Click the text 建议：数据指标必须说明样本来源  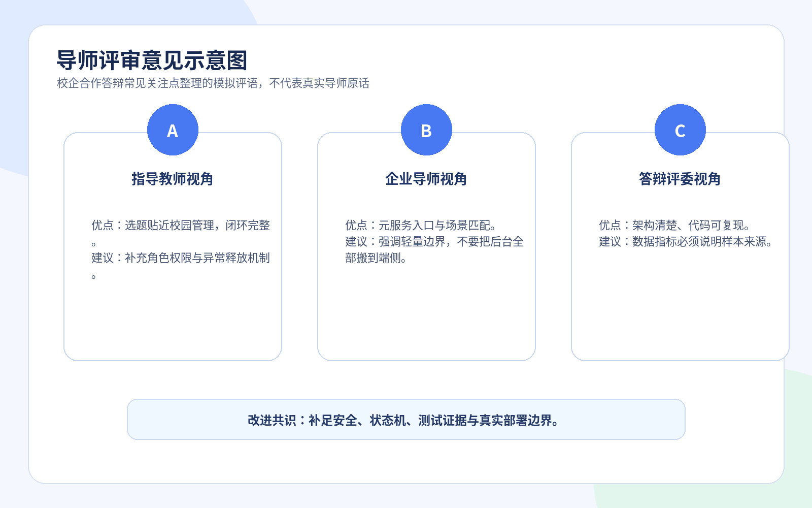(x=686, y=241)
